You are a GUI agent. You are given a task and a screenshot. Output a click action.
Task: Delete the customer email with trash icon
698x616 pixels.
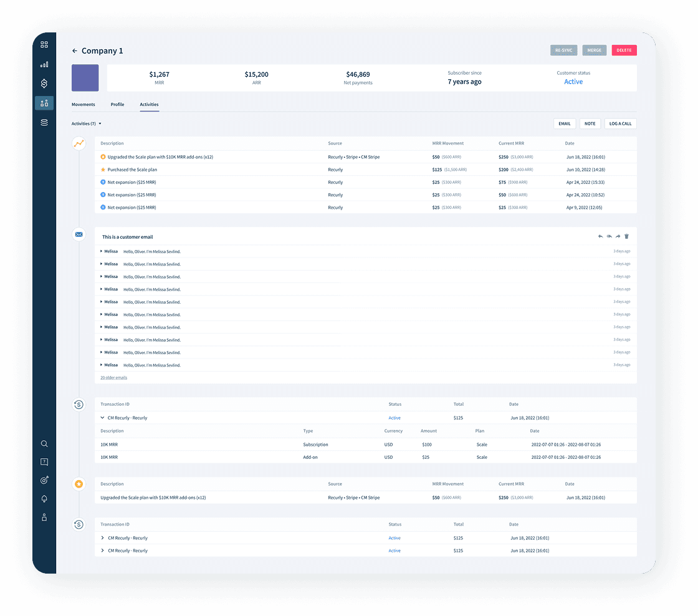[x=626, y=236]
